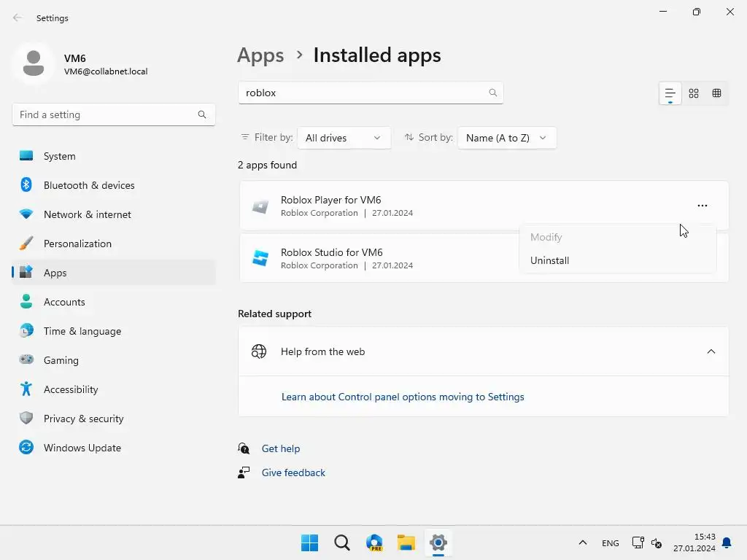The image size is (747, 560).
Task: Click search magnifier in apps search box
Action: (493, 93)
